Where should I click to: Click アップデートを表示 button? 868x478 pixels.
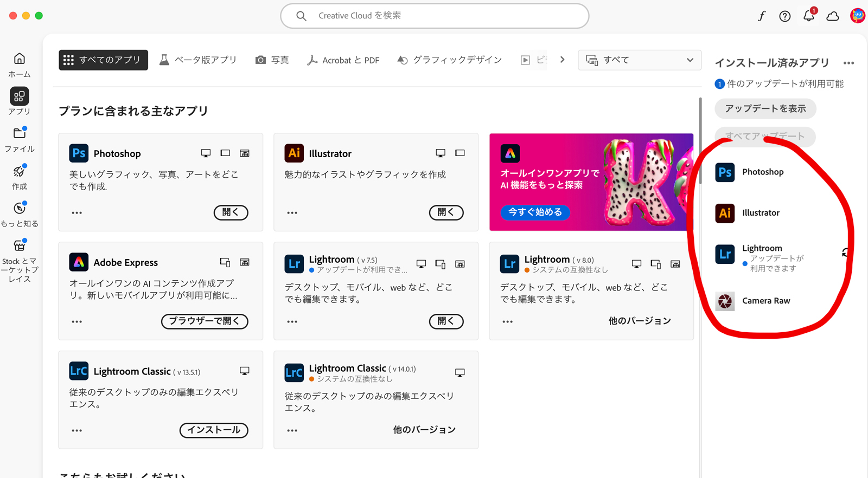tap(765, 109)
